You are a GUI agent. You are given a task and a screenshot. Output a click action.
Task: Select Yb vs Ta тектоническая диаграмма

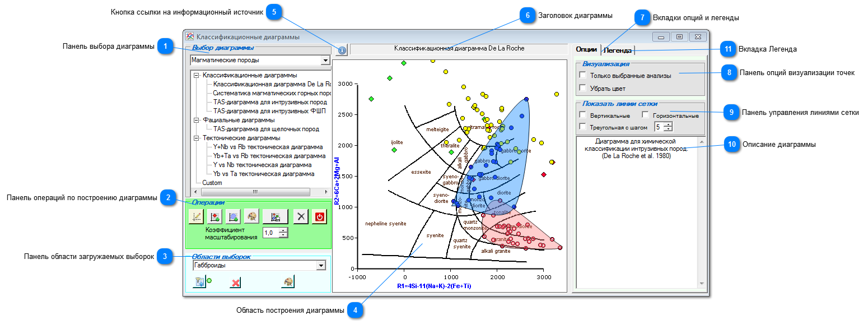[x=263, y=174]
